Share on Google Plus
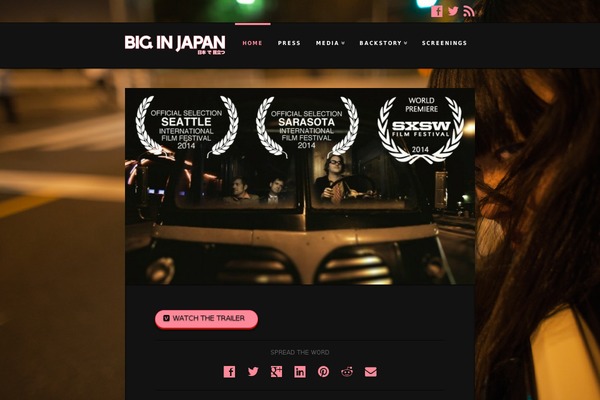This screenshot has height=400, width=600. (276, 372)
